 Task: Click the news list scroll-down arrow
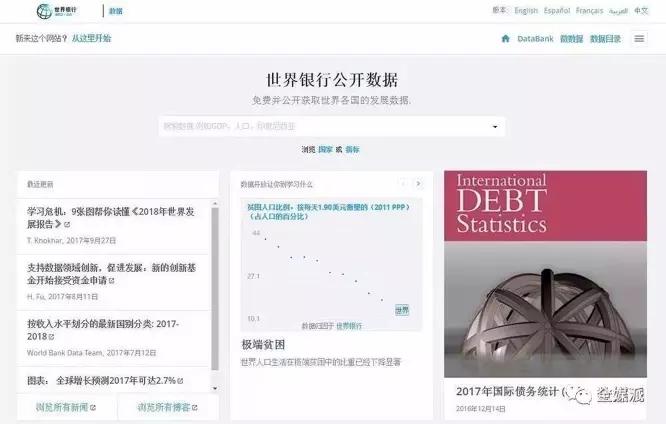(215, 388)
